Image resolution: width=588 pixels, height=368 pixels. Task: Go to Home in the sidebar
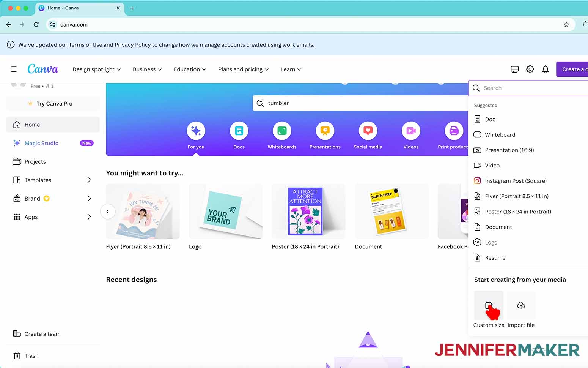click(53, 125)
